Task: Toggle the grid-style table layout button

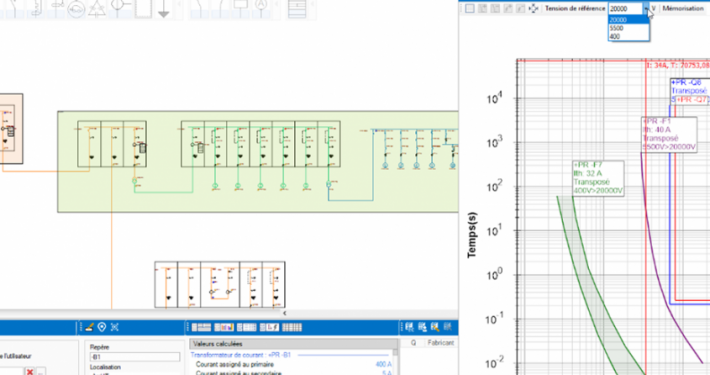Action: [292, 327]
